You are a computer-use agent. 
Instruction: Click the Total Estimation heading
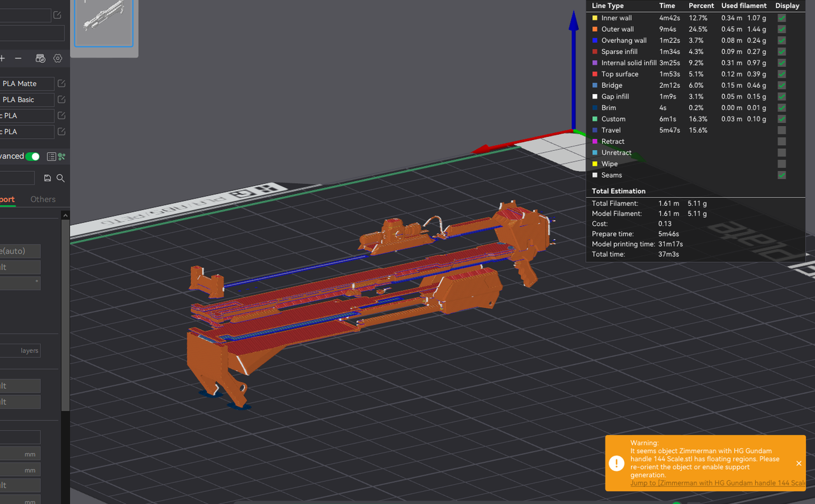[x=618, y=191]
